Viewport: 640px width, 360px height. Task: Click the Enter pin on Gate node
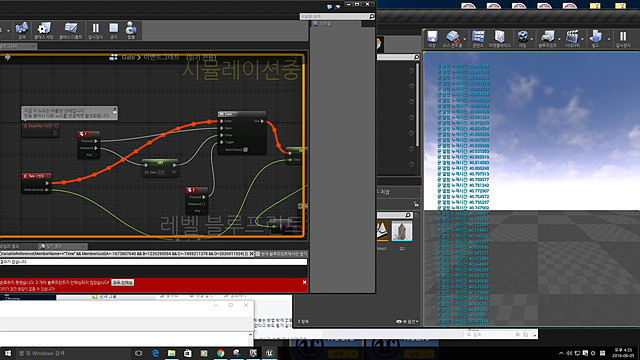[x=222, y=121]
